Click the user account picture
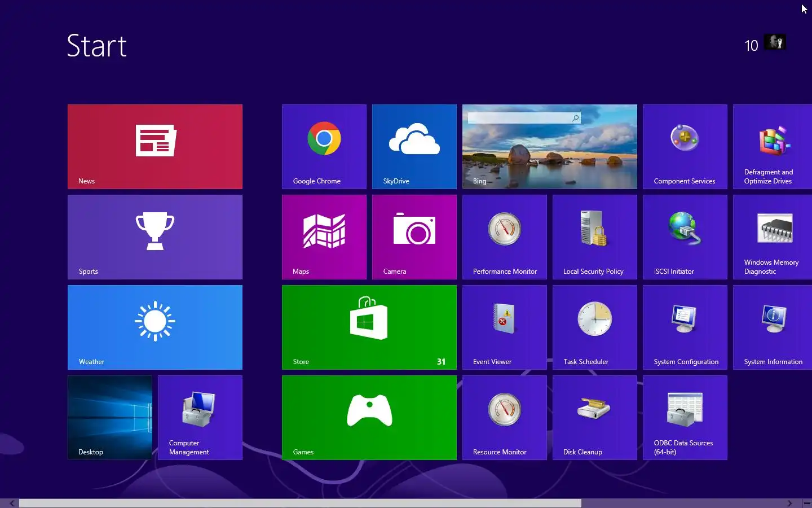Viewport: 812px width, 508px height. 775,42
